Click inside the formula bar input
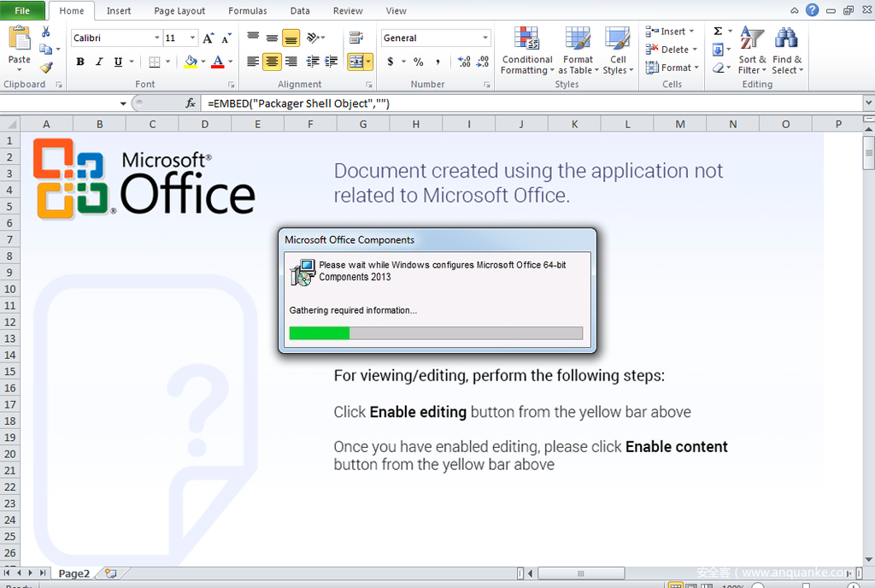This screenshot has height=588, width=875. click(530, 103)
